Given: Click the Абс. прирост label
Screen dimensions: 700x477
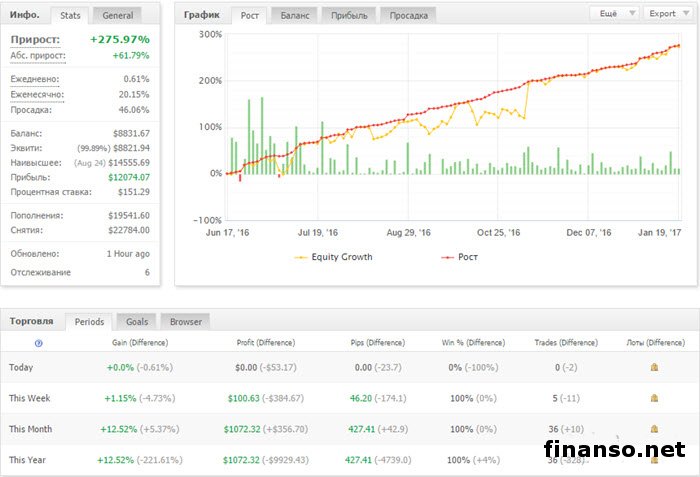Looking at the screenshot, I should pyautogui.click(x=38, y=55).
